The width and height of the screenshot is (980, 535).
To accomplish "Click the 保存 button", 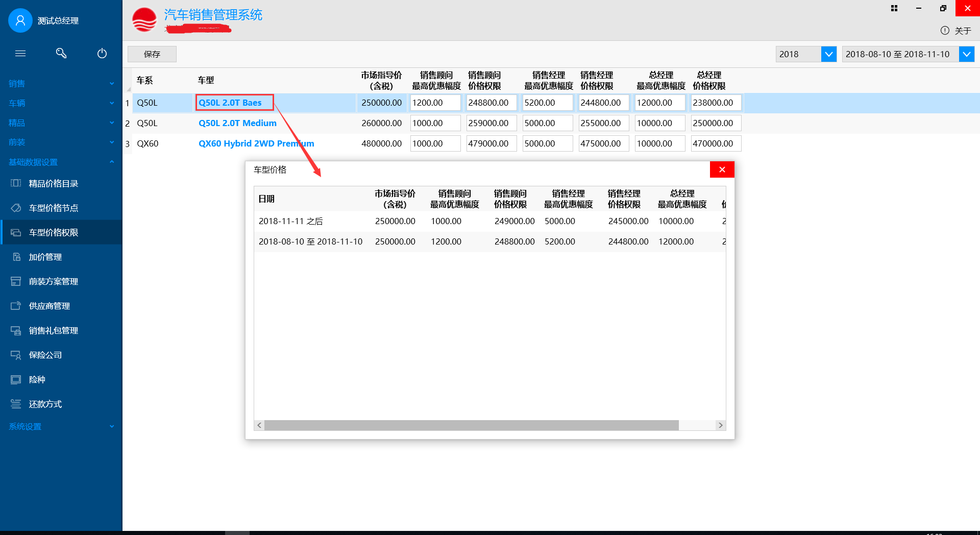I will tap(152, 54).
